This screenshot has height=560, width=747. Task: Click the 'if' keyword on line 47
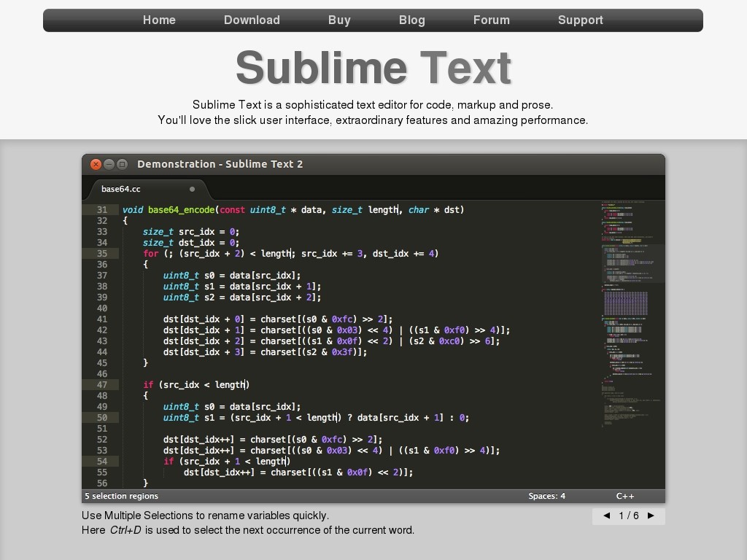(148, 385)
